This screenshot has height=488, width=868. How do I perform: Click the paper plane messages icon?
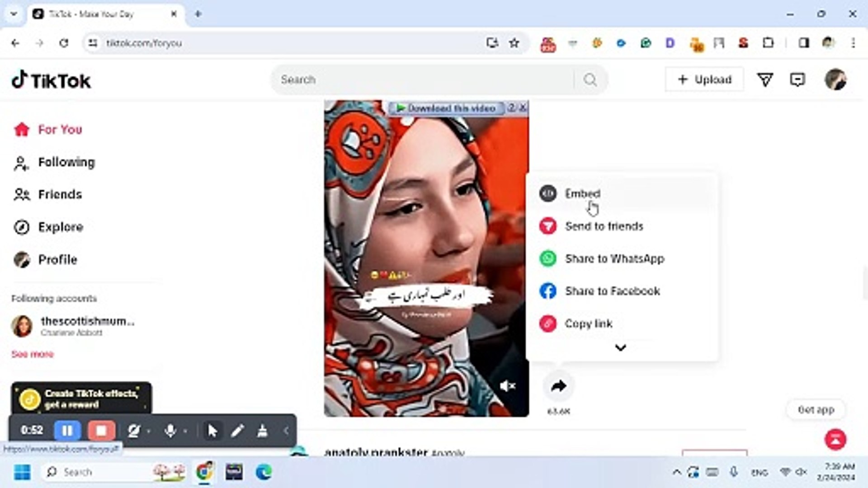click(765, 80)
